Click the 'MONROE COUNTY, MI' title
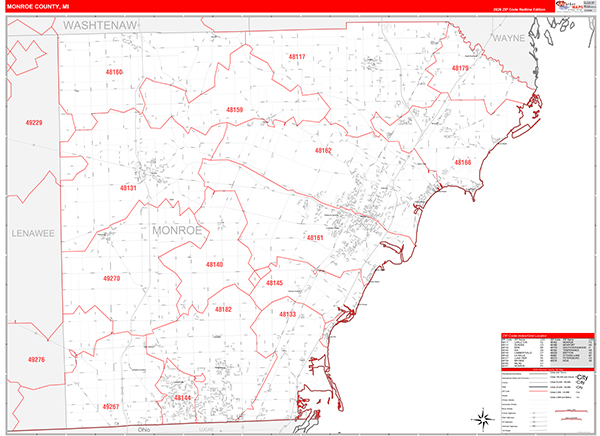 38,7
